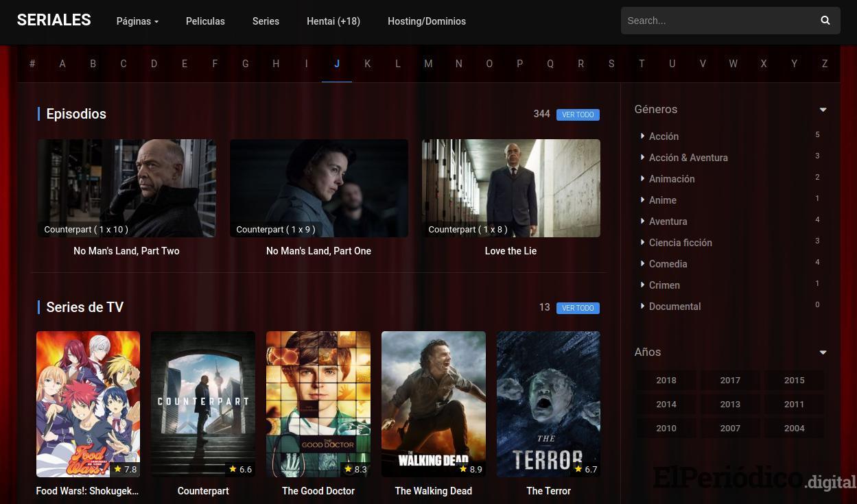This screenshot has width=857, height=504.
Task: Filter by the Ciencia ficción genre
Action: coord(681,243)
